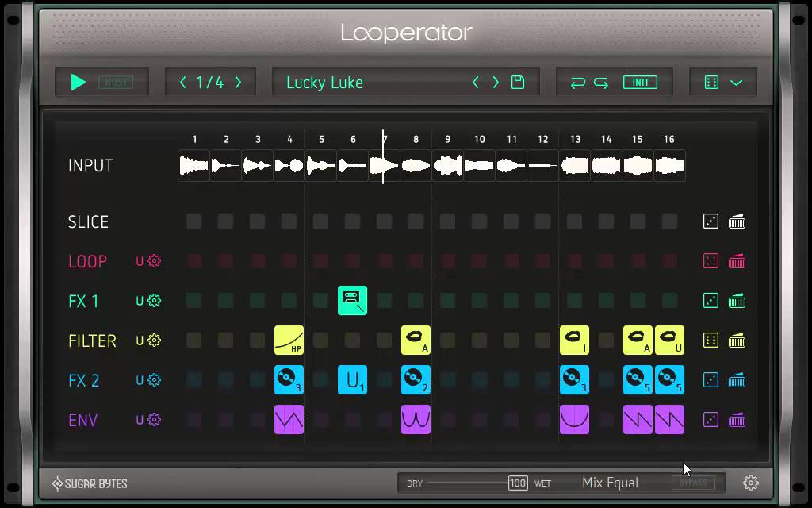The width and height of the screenshot is (812, 508).
Task: Randomize the ENV row with its dice icon
Action: (x=710, y=419)
